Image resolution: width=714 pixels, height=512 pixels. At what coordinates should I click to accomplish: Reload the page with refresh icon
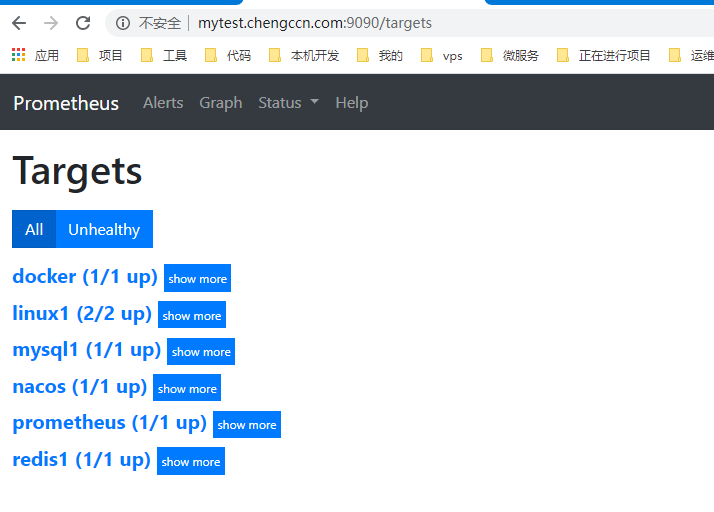coord(83,23)
